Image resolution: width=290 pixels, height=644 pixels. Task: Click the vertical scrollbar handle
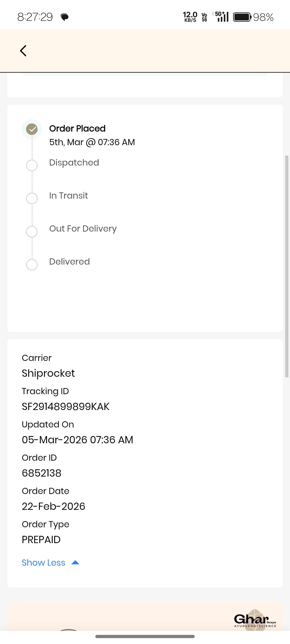(x=287, y=266)
